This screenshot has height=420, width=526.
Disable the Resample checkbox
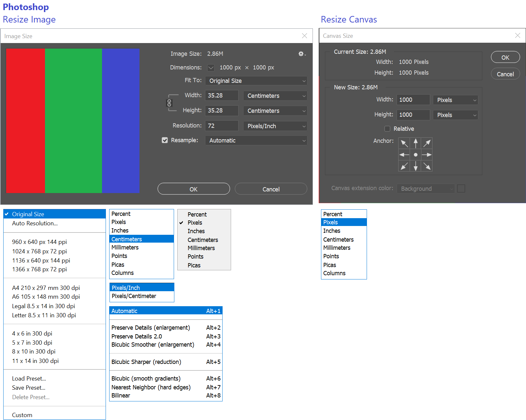pyautogui.click(x=165, y=140)
